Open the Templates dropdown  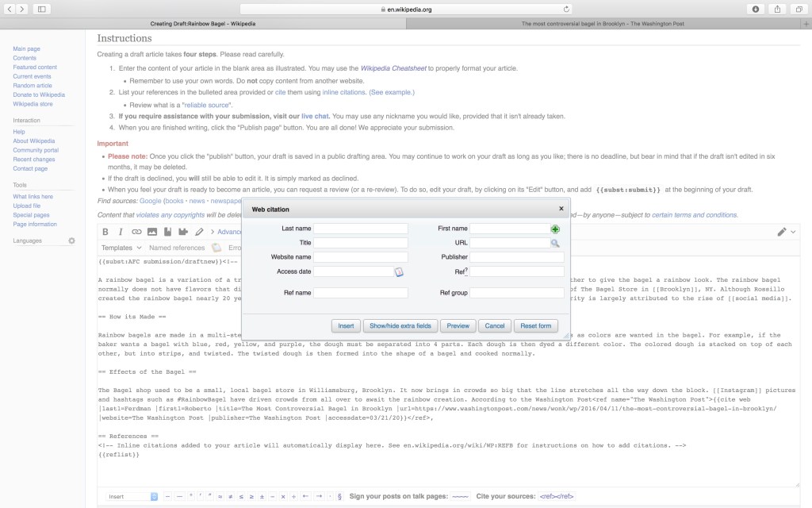pyautogui.click(x=121, y=248)
